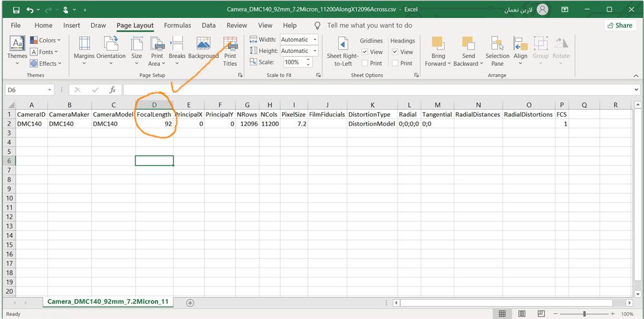
Task: Open theme Effects dropdown
Action: click(x=46, y=64)
